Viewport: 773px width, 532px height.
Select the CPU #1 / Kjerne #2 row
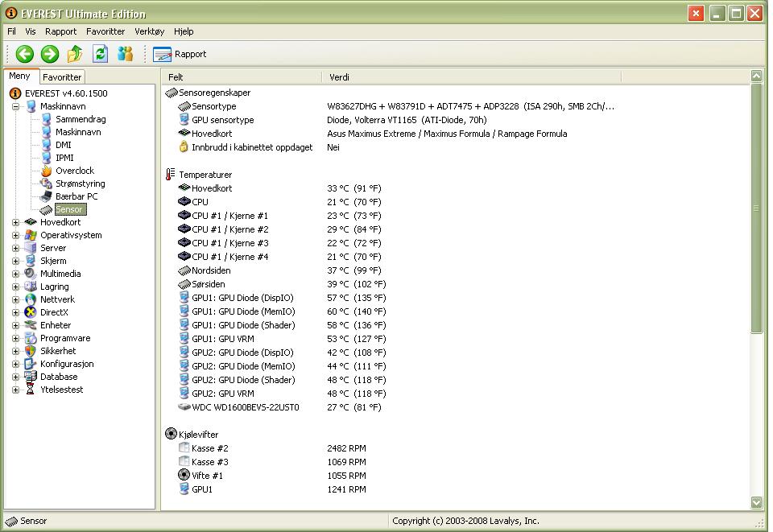[x=280, y=229]
